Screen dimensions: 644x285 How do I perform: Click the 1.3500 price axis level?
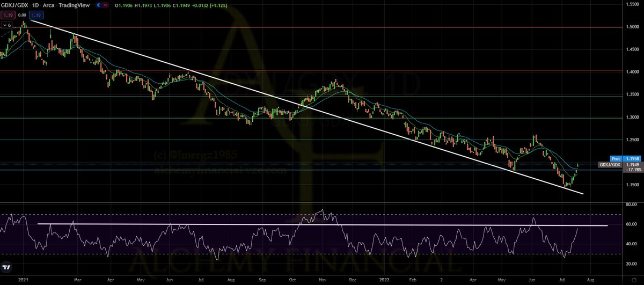click(x=632, y=94)
